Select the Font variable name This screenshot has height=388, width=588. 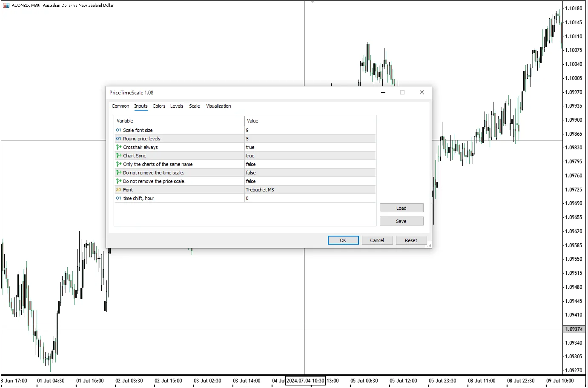click(x=128, y=190)
